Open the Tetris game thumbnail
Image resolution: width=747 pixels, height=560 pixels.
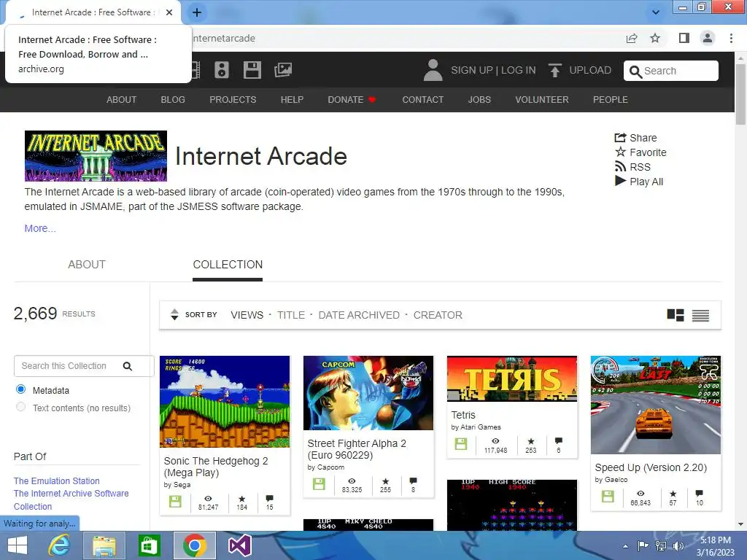511,378
